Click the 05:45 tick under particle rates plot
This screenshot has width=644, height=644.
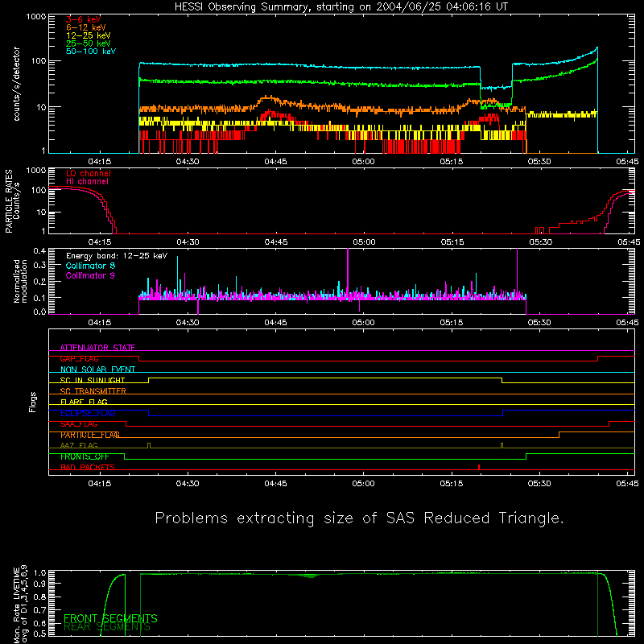pos(629,242)
